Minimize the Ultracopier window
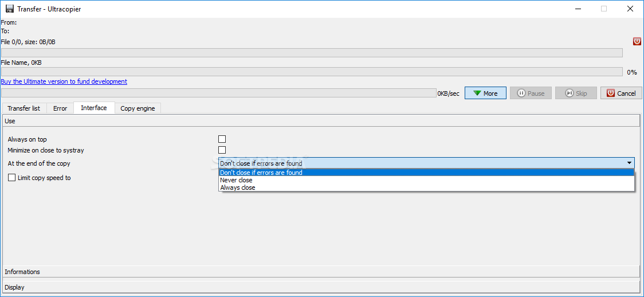644x297 pixels. 578,9
